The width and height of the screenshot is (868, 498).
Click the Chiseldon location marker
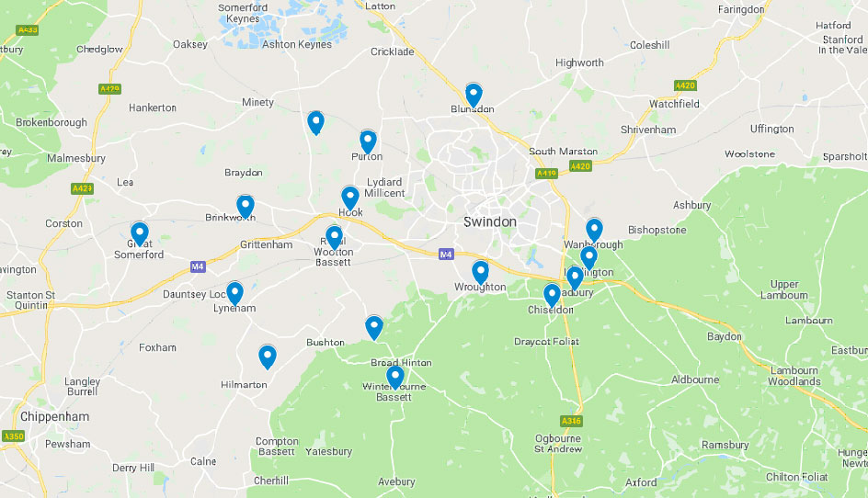552,296
